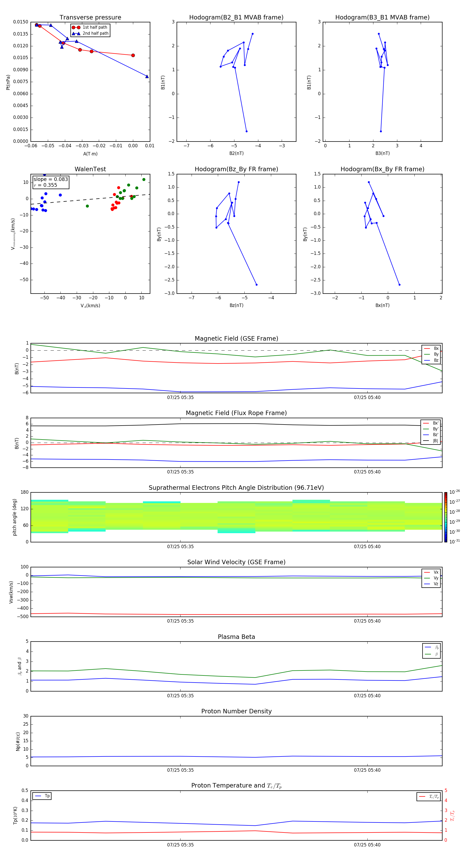The height and width of the screenshot is (868, 473).
Task: Click the 'Bx' legend entry in GSE plot
Action: click(x=431, y=349)
